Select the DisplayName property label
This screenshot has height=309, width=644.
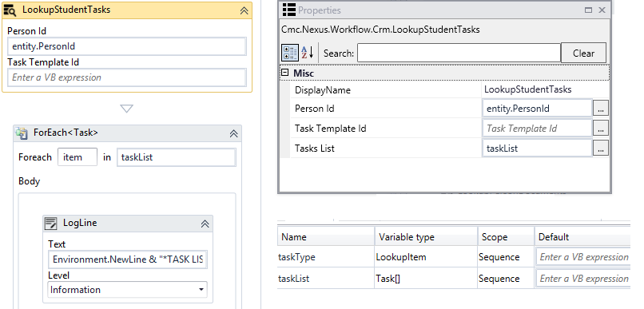[323, 90]
